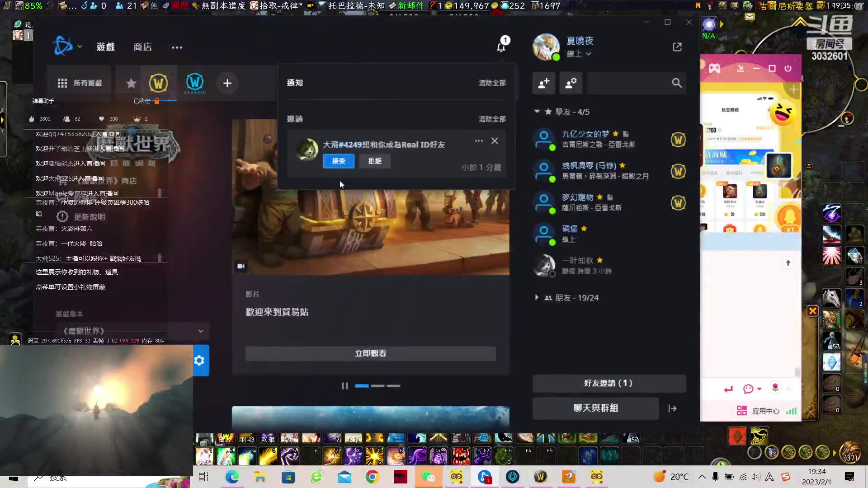Show hidden system tray icons

pos(702,477)
